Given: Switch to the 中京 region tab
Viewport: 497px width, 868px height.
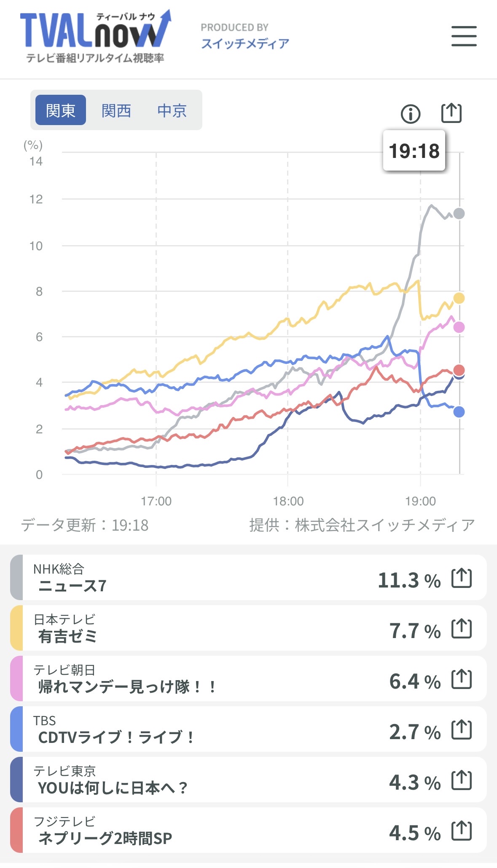Looking at the screenshot, I should click(172, 110).
